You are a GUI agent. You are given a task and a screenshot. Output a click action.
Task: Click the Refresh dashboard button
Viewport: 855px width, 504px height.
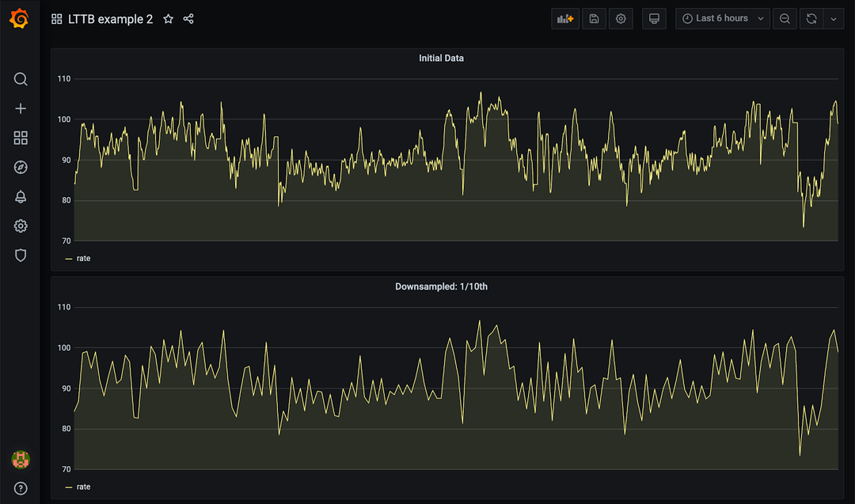(x=811, y=18)
